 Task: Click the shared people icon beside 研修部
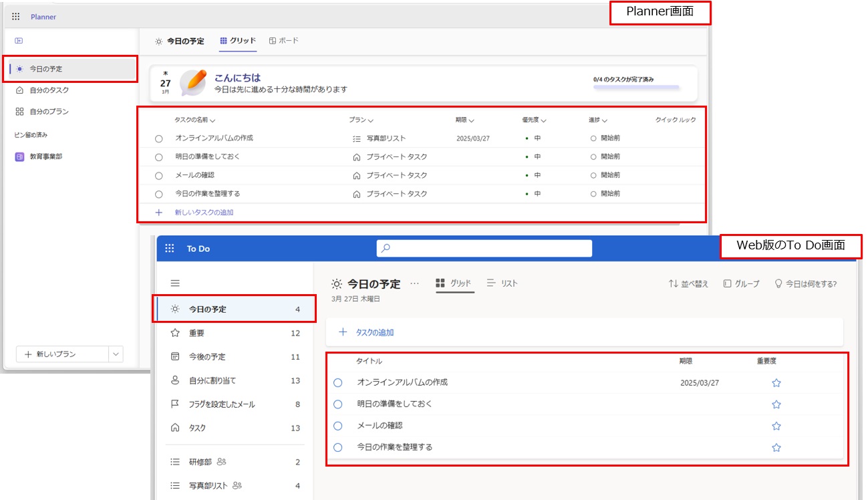point(222,462)
